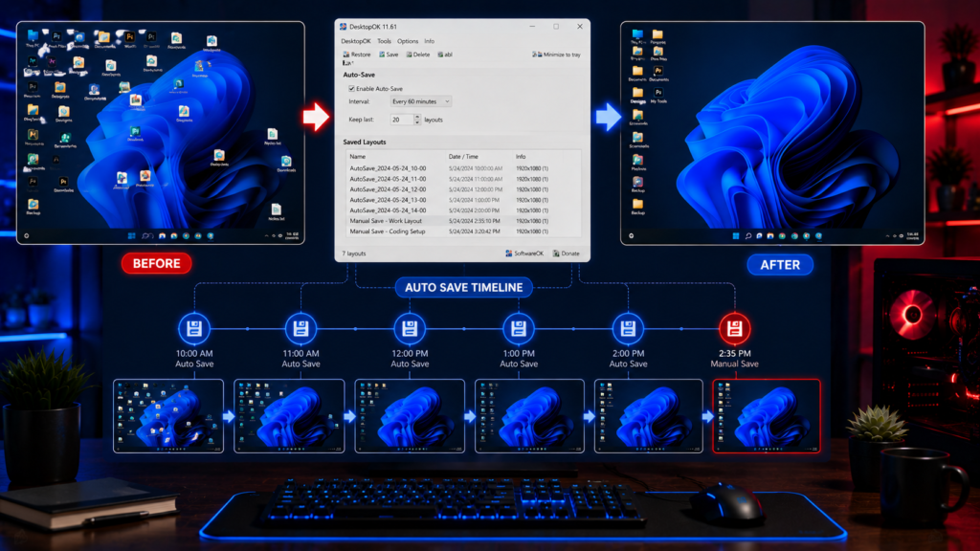Open the Info menu
980x551 pixels.
430,41
